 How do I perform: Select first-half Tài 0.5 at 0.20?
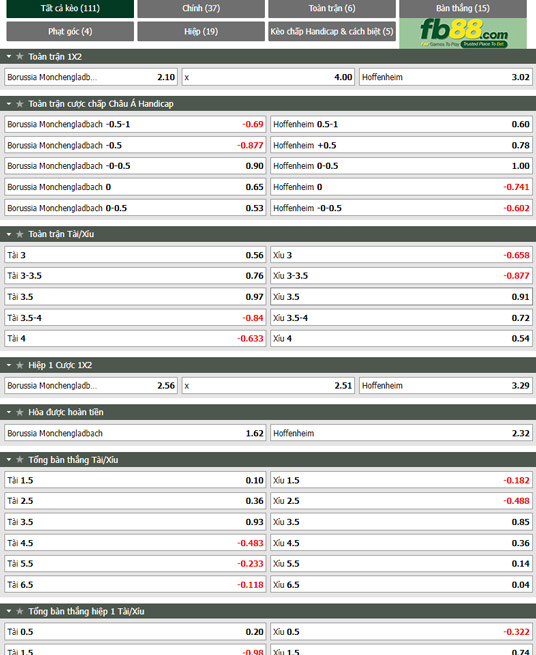[x=135, y=632]
